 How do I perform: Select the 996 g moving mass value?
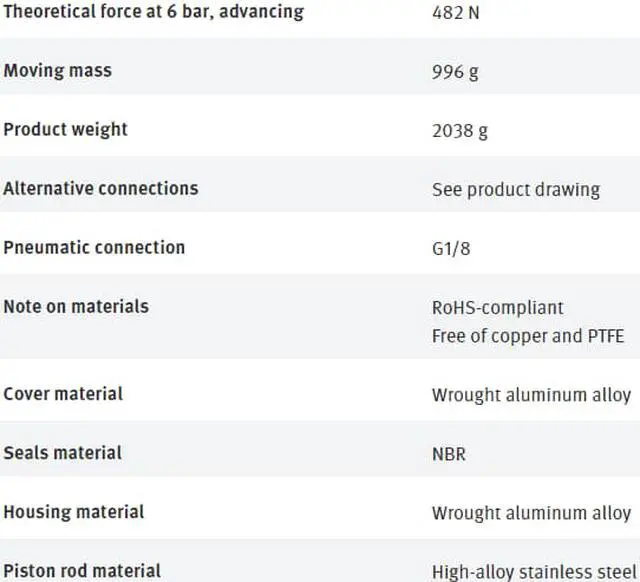click(455, 72)
